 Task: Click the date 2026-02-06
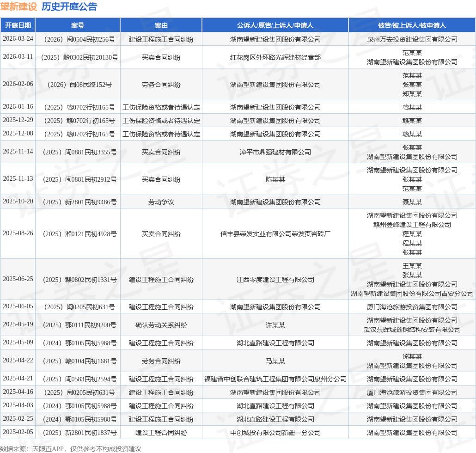pyautogui.click(x=18, y=84)
